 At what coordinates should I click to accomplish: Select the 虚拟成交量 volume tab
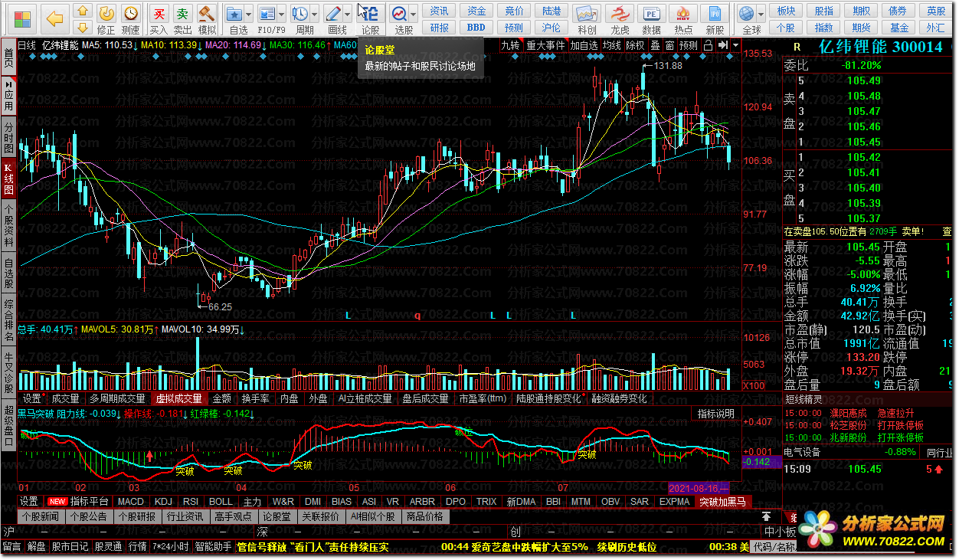pyautogui.click(x=179, y=398)
